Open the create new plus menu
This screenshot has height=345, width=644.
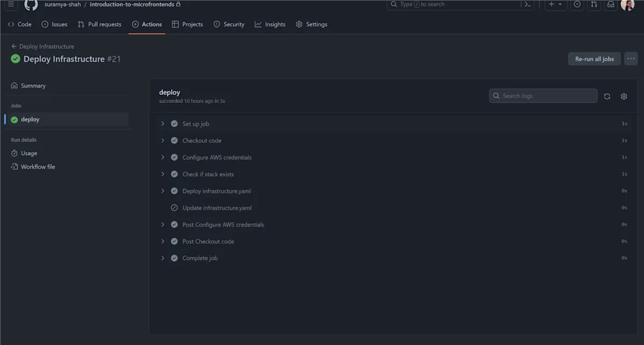[x=555, y=4]
